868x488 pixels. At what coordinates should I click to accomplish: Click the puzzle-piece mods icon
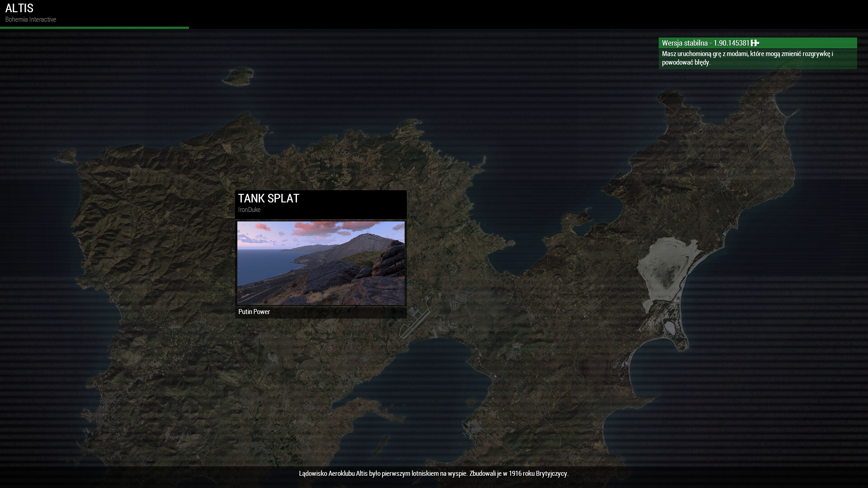coord(755,43)
